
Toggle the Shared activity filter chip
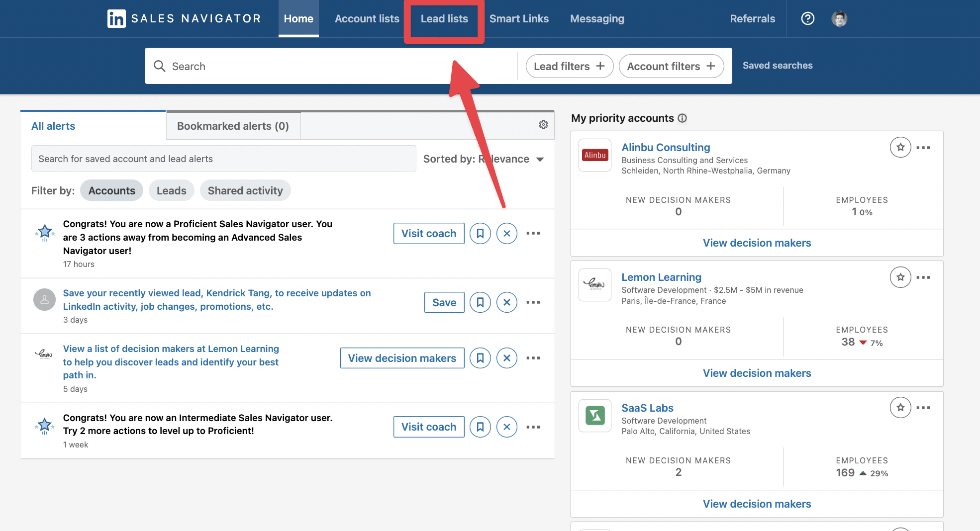click(x=245, y=190)
